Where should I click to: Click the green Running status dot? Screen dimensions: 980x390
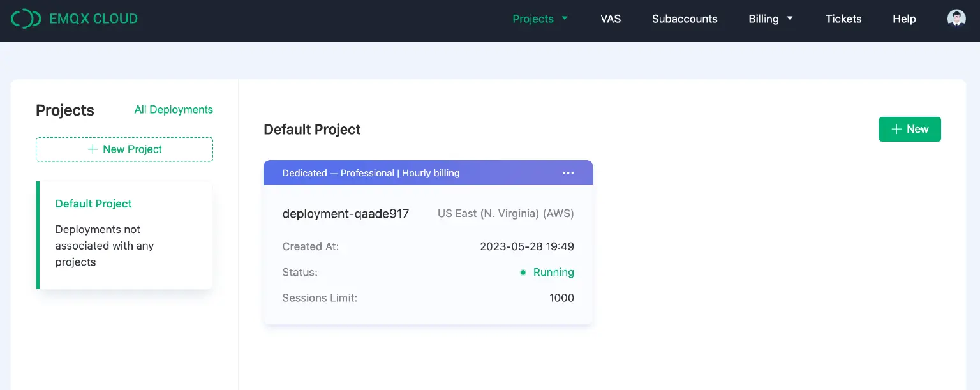(523, 273)
